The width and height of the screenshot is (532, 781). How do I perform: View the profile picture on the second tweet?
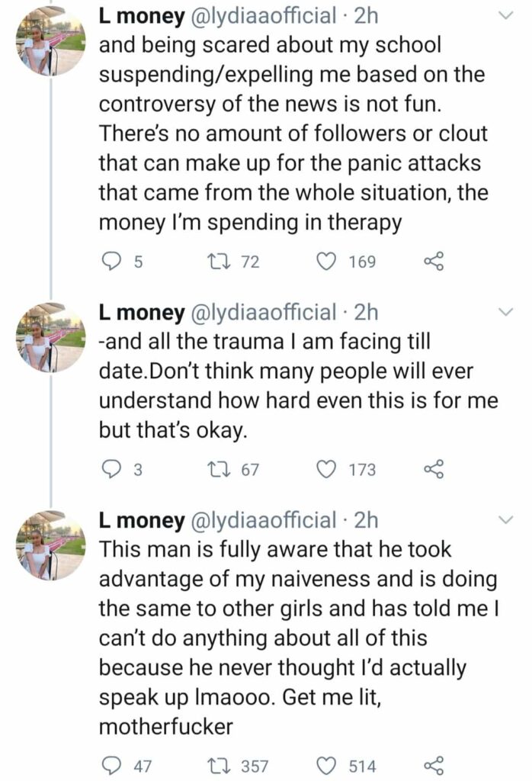tap(50, 337)
